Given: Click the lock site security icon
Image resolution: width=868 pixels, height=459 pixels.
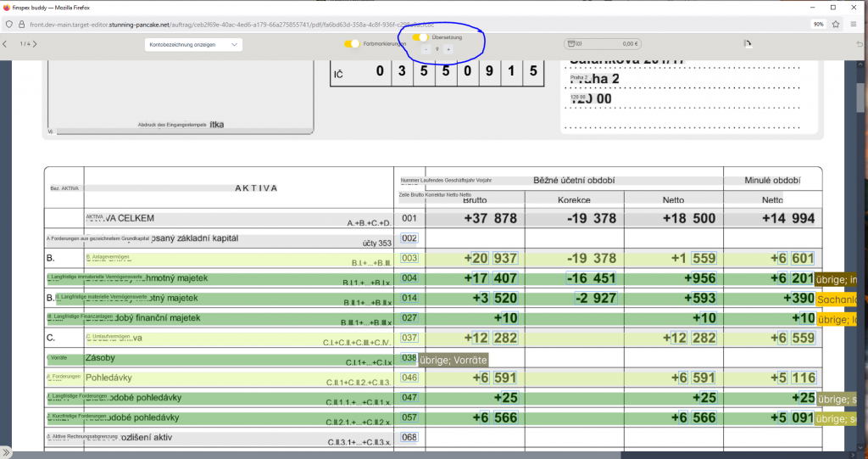Looking at the screenshot, I should (22, 25).
